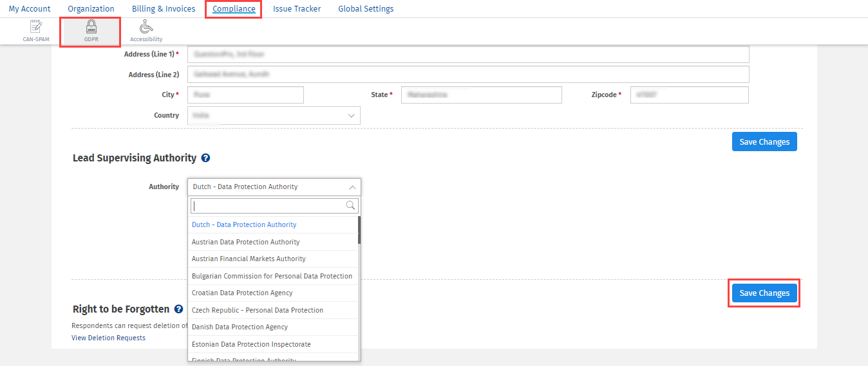Click the dropdown list scrollbar
The height and width of the screenshot is (366, 868).
pyautogui.click(x=359, y=230)
